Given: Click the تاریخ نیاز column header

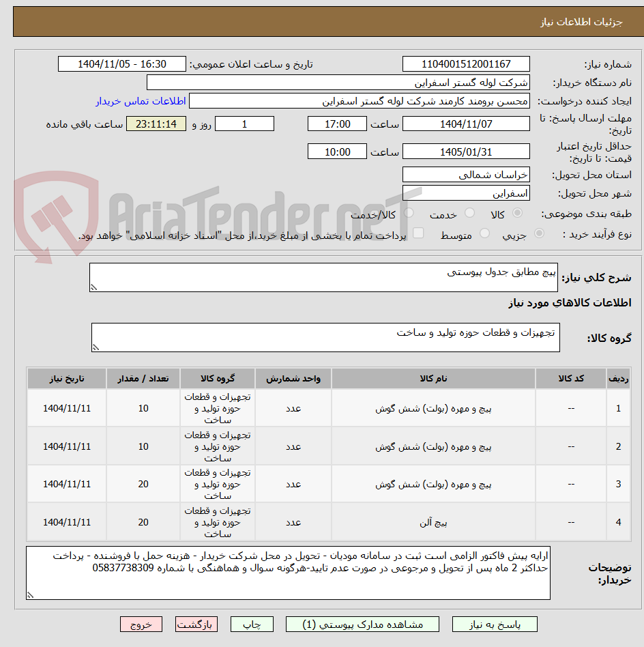Looking at the screenshot, I should (x=67, y=378).
